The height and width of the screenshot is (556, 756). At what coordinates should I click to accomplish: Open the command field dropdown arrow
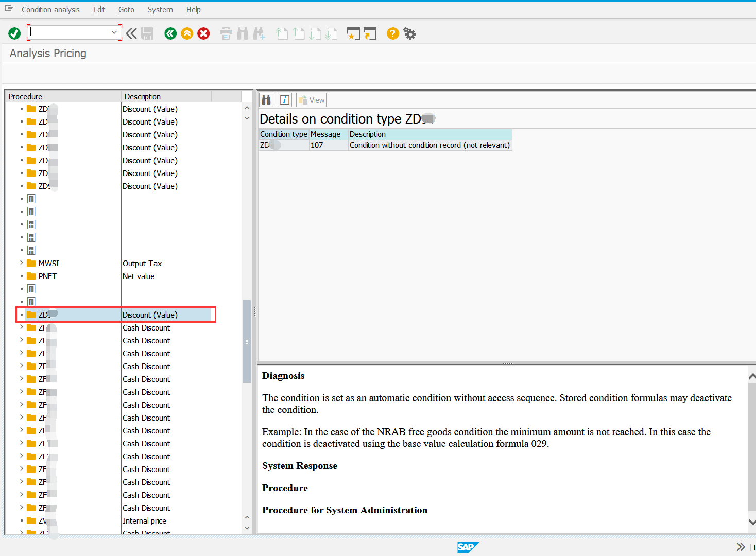click(x=114, y=32)
